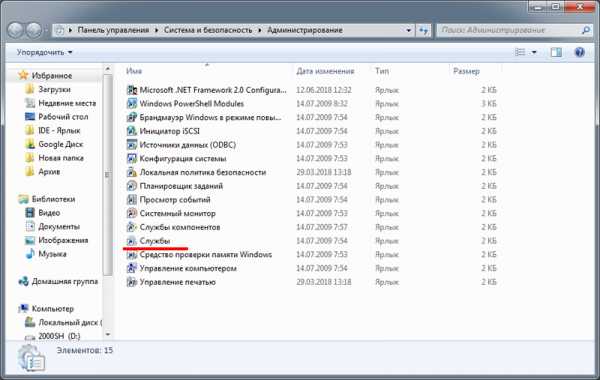Click the Системный монитор icon
This screenshot has height=380, width=600.
point(131,213)
